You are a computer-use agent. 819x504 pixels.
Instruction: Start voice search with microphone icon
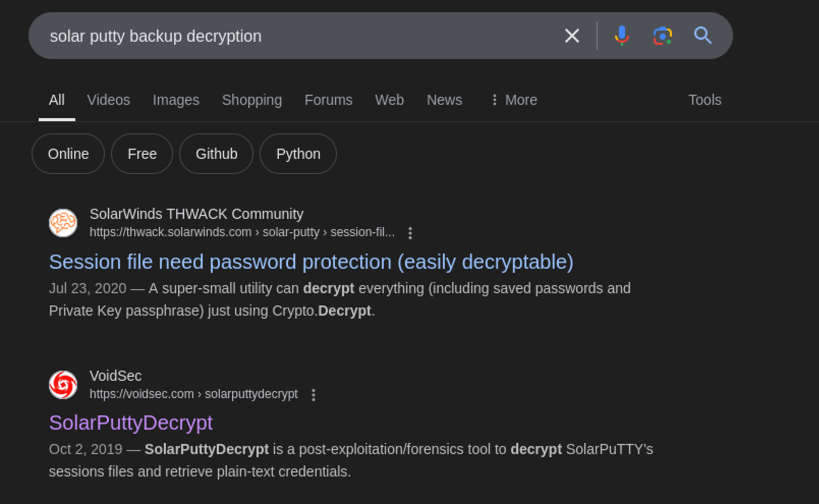pos(622,36)
